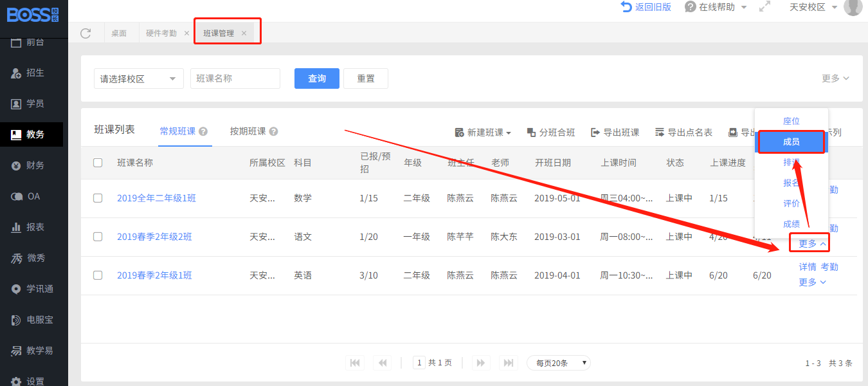
Task: Close the 硬件考勤 tab
Action: (186, 33)
